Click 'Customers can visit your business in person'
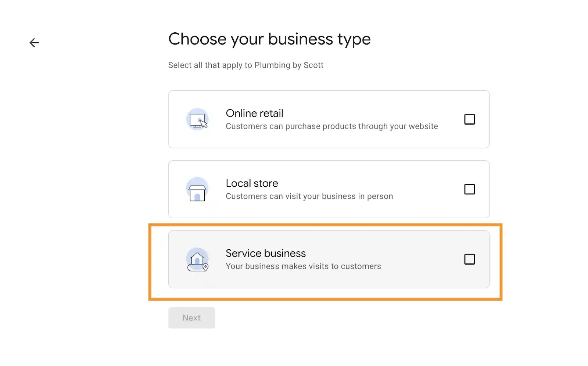The height and width of the screenshot is (366, 588). [309, 196]
